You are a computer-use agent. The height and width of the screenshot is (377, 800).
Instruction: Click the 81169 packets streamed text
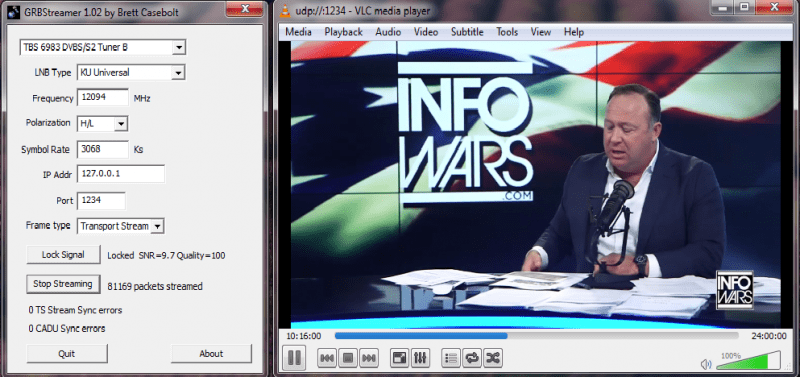tap(155, 286)
